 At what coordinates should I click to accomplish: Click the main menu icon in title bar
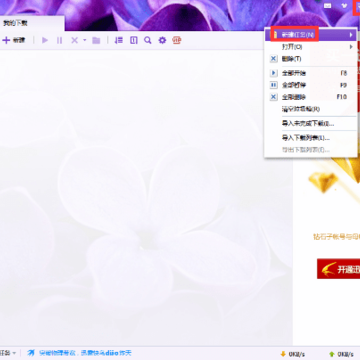click(357, 6)
